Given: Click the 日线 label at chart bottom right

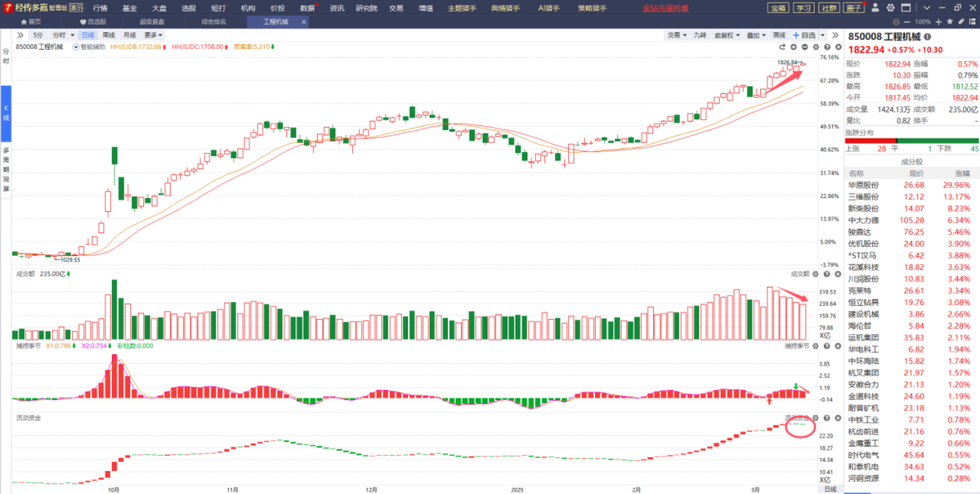Looking at the screenshot, I should (830, 489).
